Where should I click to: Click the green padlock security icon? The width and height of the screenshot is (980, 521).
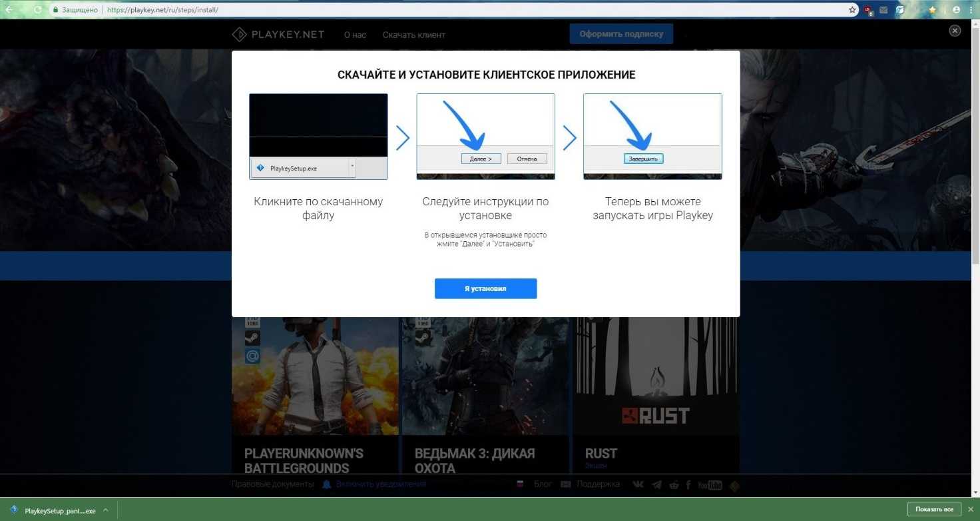[x=57, y=10]
